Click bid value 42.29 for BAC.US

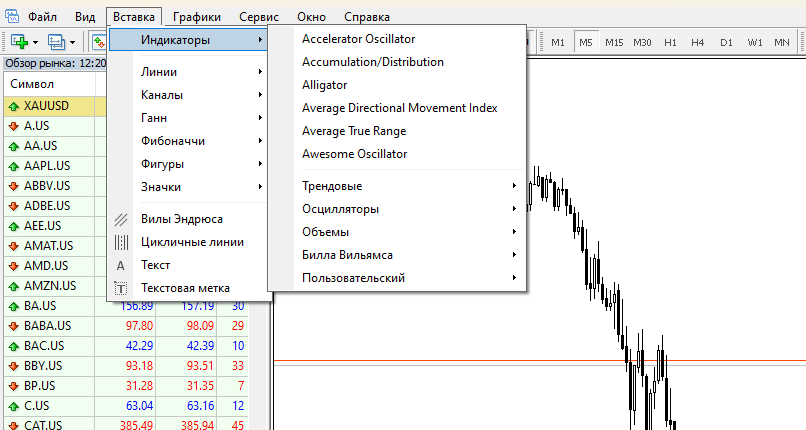pos(139,346)
